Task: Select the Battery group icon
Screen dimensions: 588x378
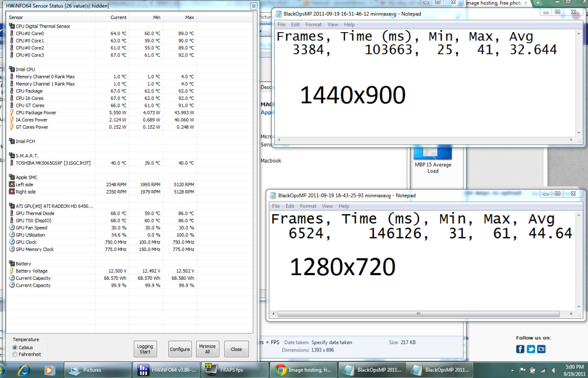Action: [11, 263]
